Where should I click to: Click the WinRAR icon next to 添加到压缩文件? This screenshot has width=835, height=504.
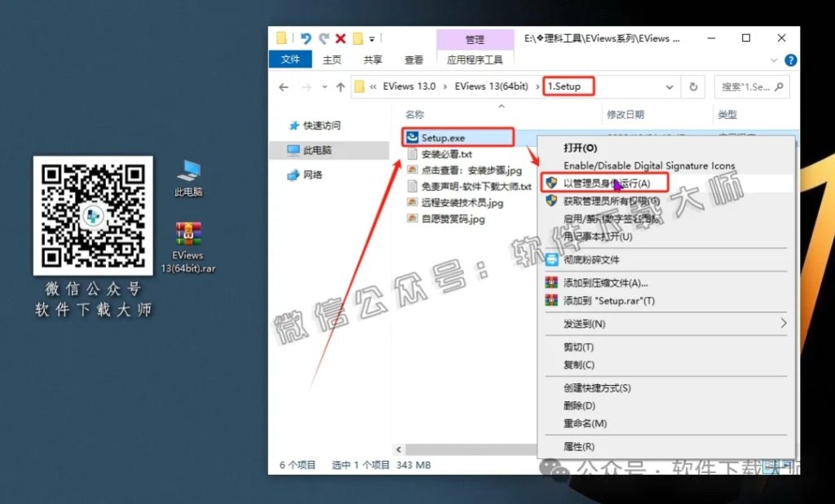550,282
